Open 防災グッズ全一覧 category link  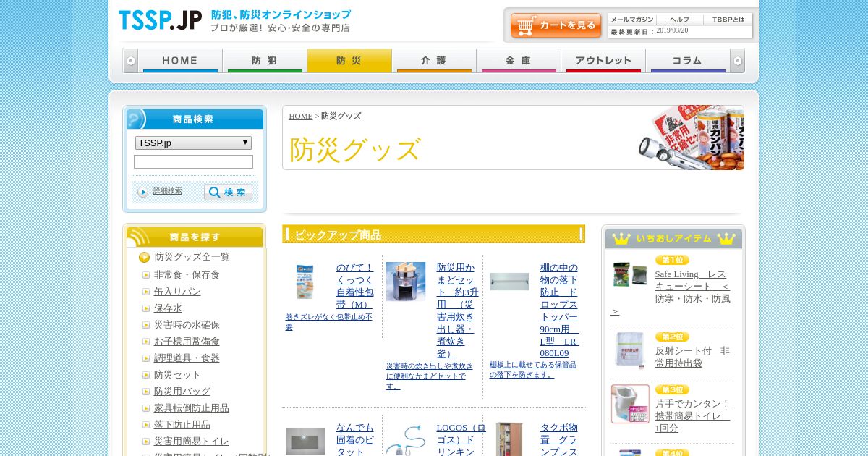tap(192, 257)
